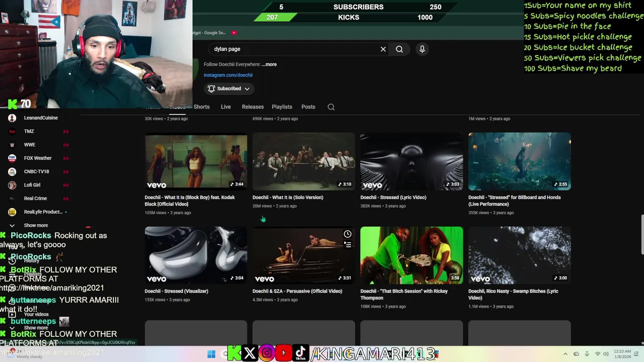This screenshot has width=644, height=362.
Task: Click the Wi-Fi icon in system tray
Action: click(598, 354)
